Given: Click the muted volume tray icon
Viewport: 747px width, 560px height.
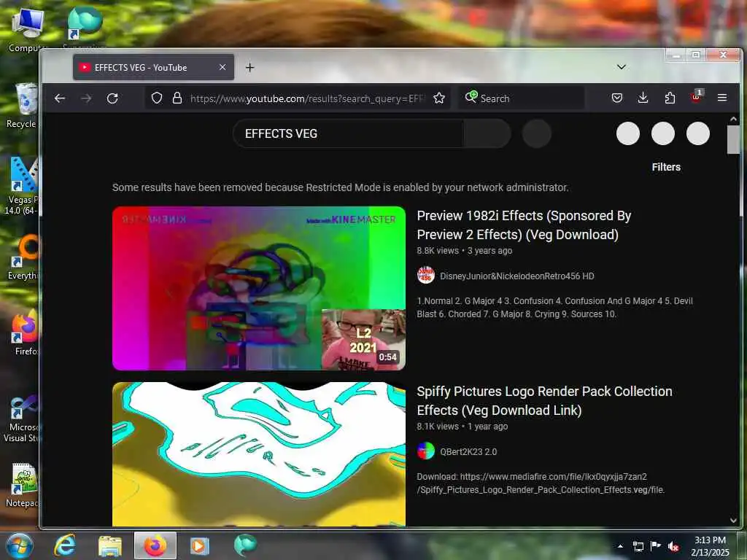Looking at the screenshot, I should (x=673, y=546).
